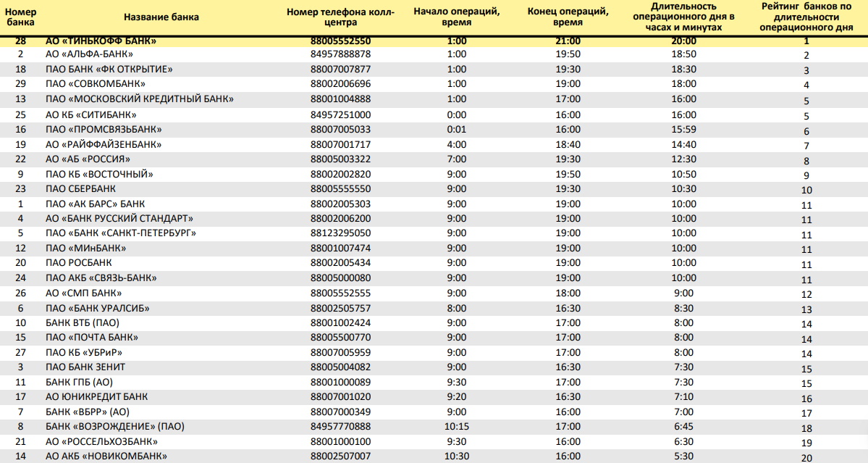Select the АО «АЛЬФА-БАНК» name cell
The height and width of the screenshot is (463, 868).
point(89,54)
